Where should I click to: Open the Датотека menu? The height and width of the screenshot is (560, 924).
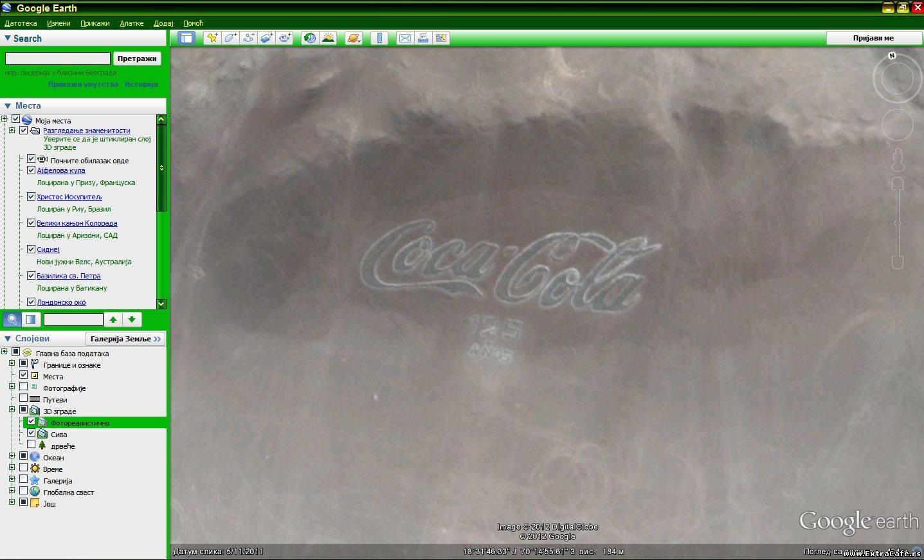point(21,23)
